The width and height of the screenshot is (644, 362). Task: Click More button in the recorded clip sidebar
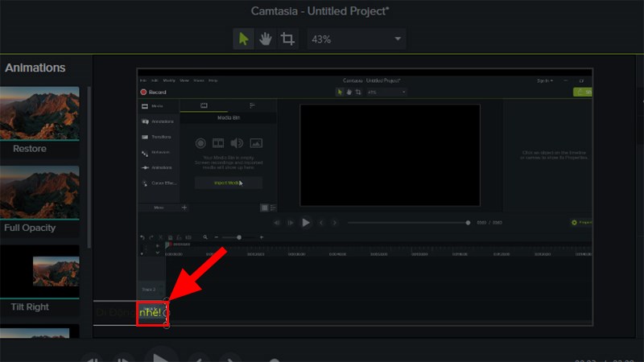pos(159,208)
